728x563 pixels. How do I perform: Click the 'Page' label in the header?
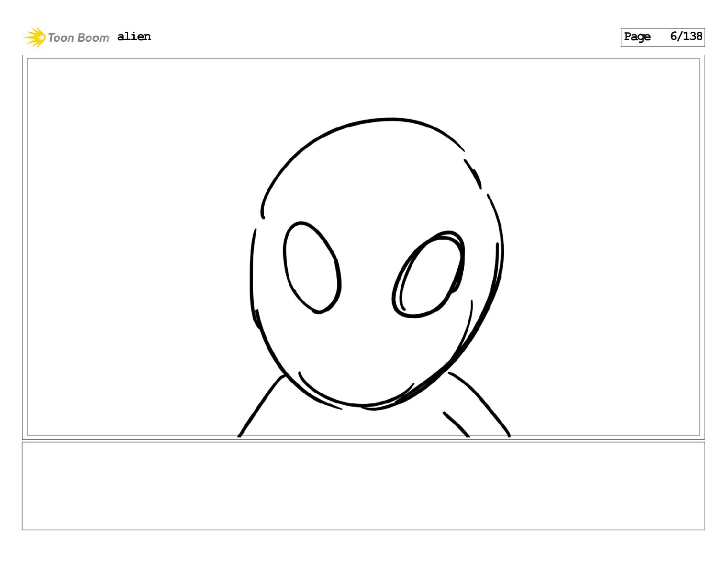point(637,37)
